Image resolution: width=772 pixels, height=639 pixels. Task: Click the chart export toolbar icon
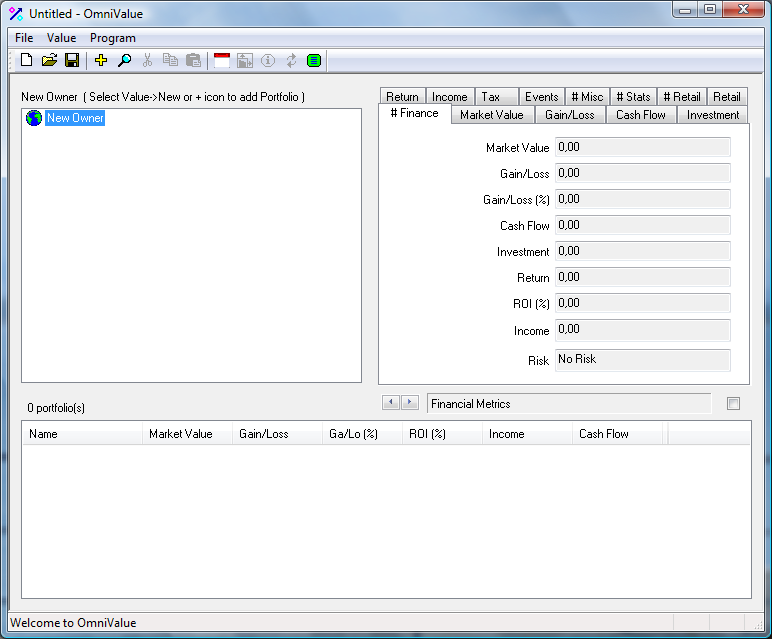[x=245, y=61]
